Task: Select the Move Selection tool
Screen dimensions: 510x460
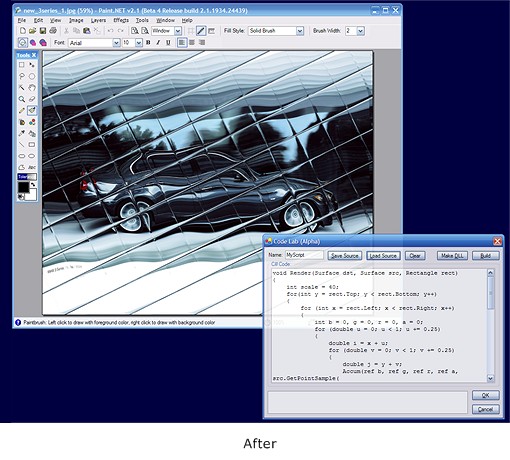Action: click(32, 65)
